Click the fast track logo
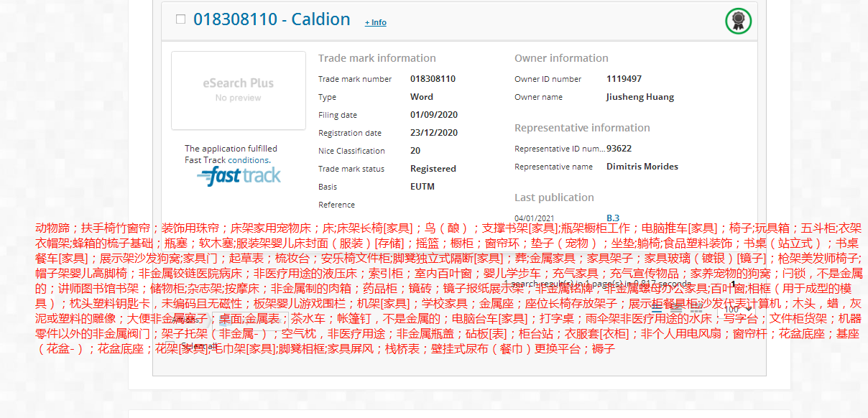This screenshot has height=418, width=868. pyautogui.click(x=239, y=176)
